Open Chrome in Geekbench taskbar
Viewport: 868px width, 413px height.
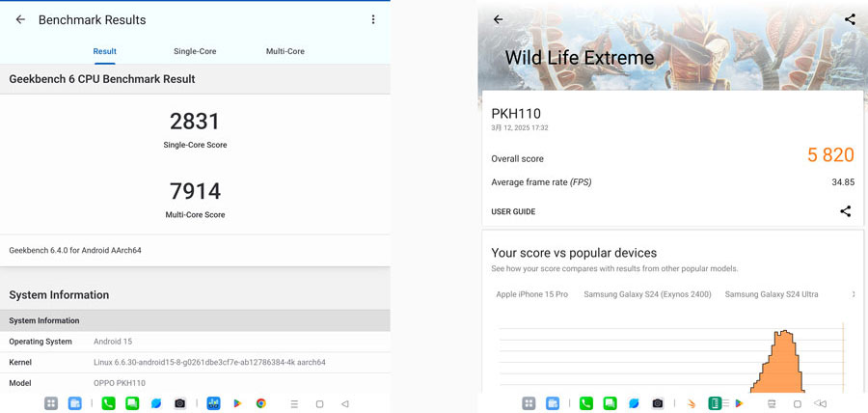point(261,403)
